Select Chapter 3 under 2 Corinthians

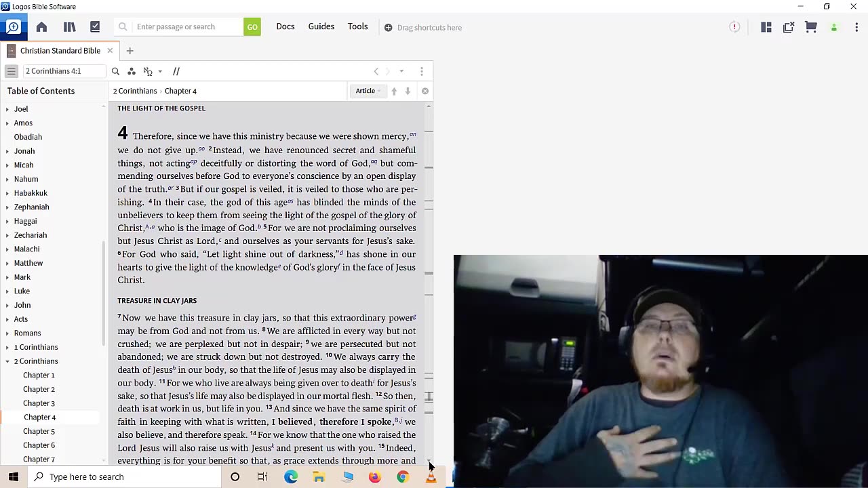coord(39,403)
